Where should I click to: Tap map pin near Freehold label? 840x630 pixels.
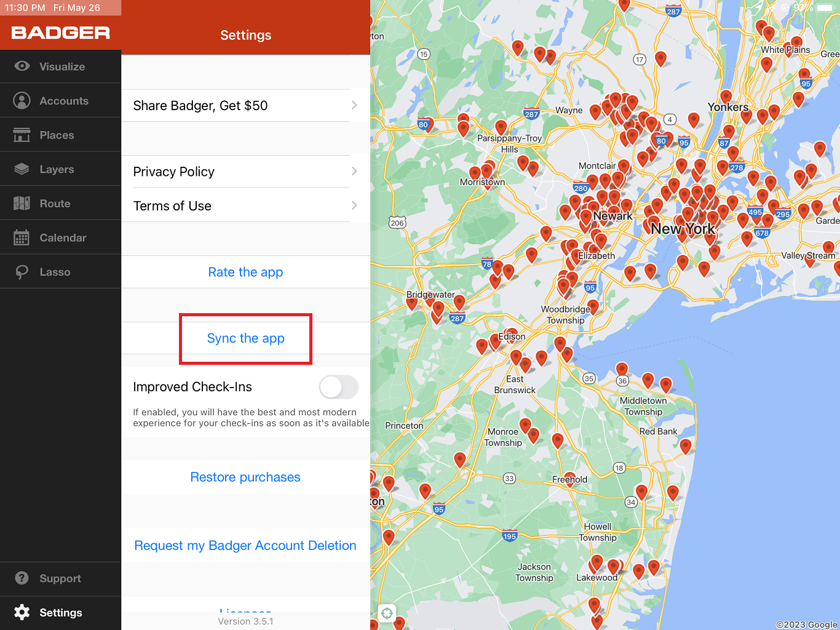pyautogui.click(x=571, y=479)
